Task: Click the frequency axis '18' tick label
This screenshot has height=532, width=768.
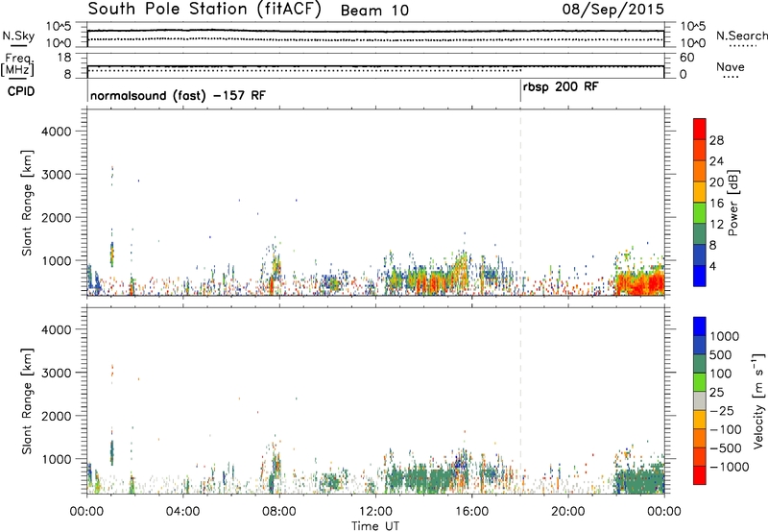Action: point(64,58)
